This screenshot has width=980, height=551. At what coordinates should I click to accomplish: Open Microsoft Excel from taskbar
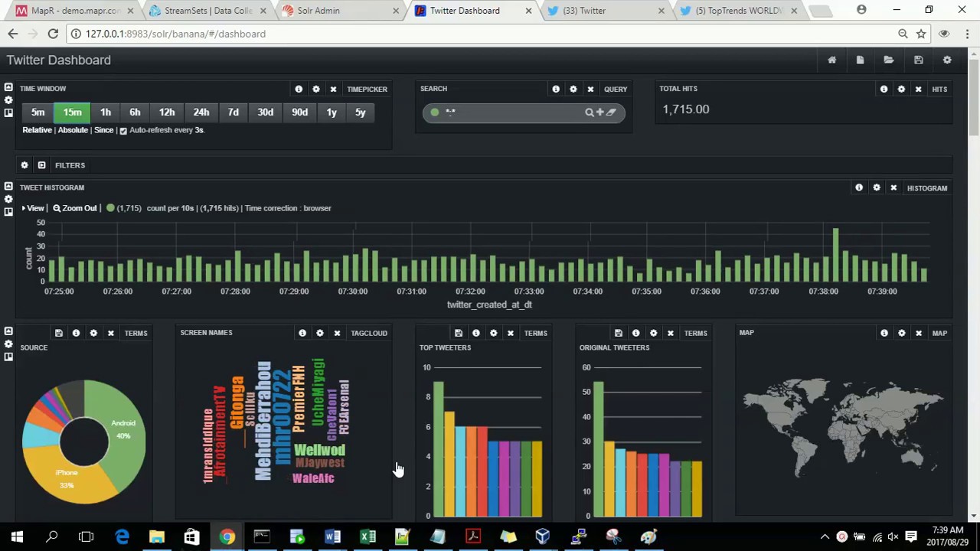click(x=367, y=536)
